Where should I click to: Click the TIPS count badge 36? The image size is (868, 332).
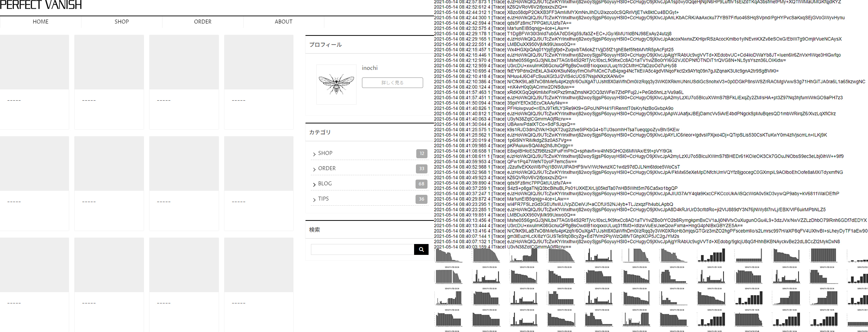(421, 199)
